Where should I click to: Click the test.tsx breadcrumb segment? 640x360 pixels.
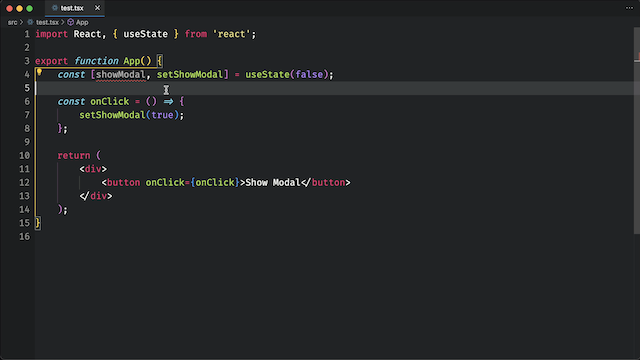[x=47, y=22]
